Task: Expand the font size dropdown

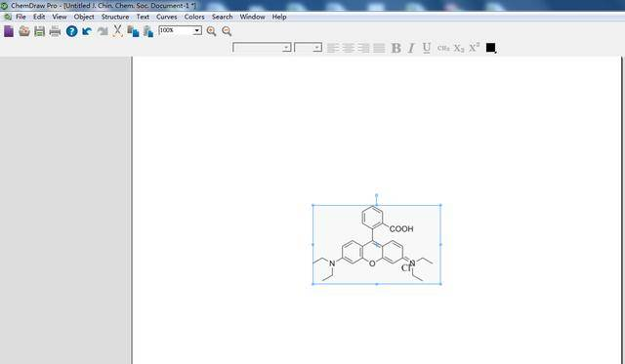Action: [x=317, y=48]
